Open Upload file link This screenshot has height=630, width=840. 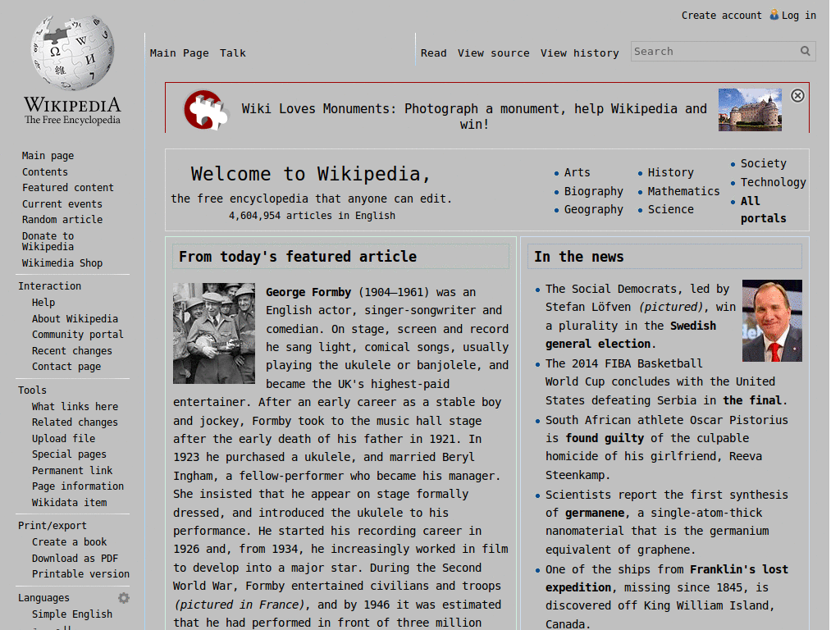click(63, 439)
